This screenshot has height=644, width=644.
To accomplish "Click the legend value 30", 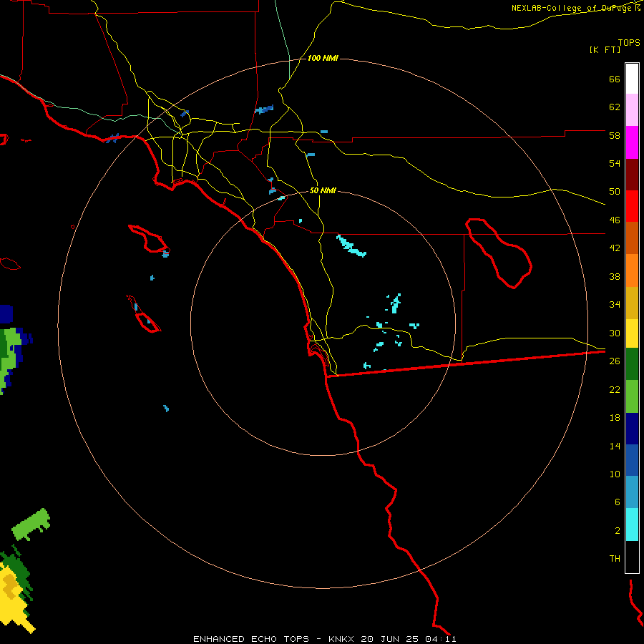I will tap(615, 333).
